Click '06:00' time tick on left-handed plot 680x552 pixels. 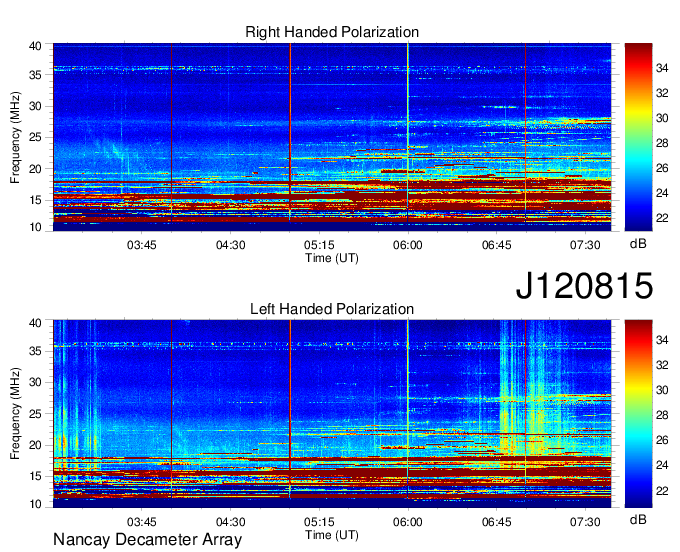408,522
